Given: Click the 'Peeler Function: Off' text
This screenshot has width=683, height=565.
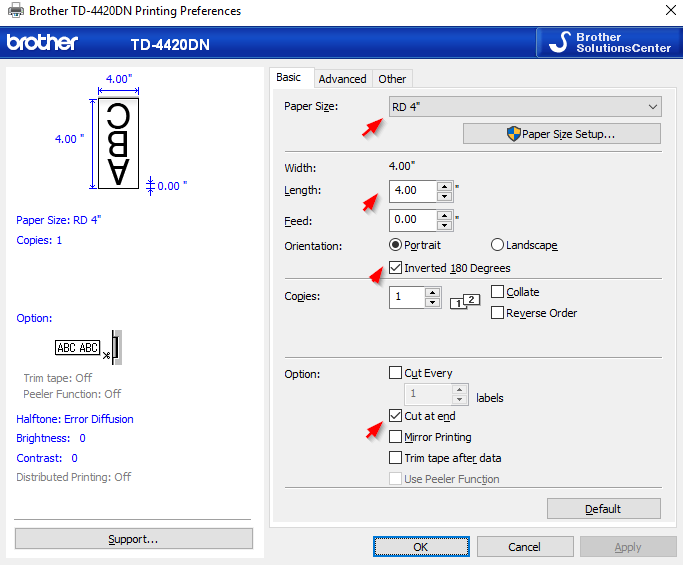Looking at the screenshot, I should [x=72, y=394].
